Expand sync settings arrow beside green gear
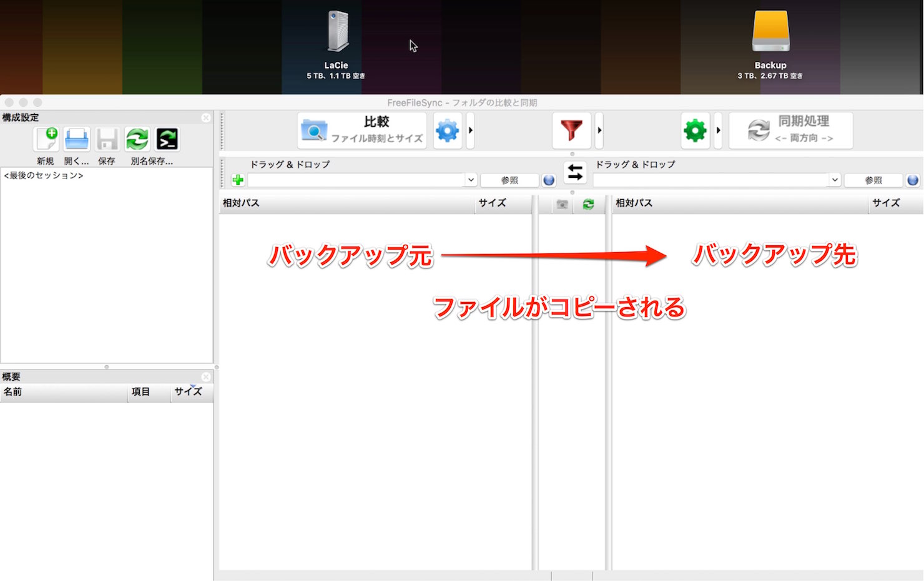Image resolution: width=924 pixels, height=581 pixels. tap(718, 130)
